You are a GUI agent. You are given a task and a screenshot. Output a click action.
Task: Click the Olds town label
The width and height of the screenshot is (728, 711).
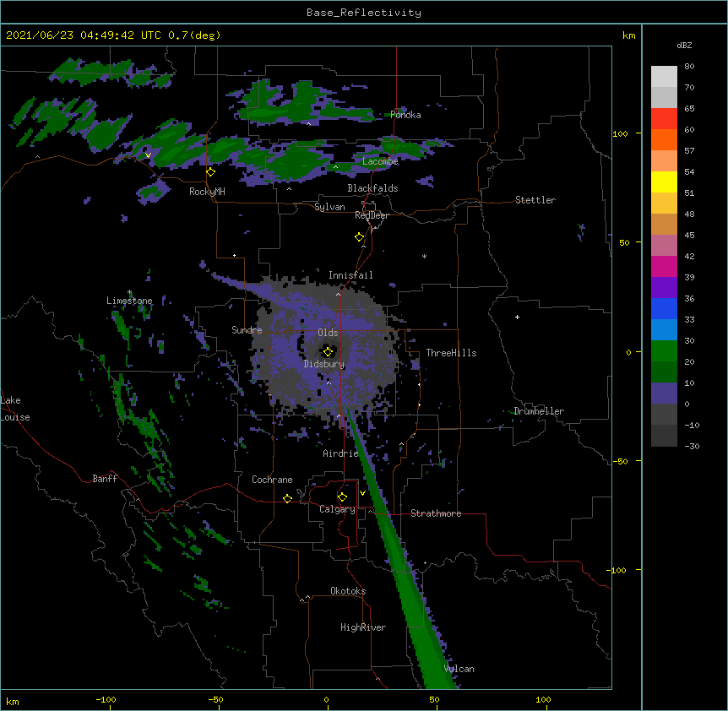coord(328,333)
